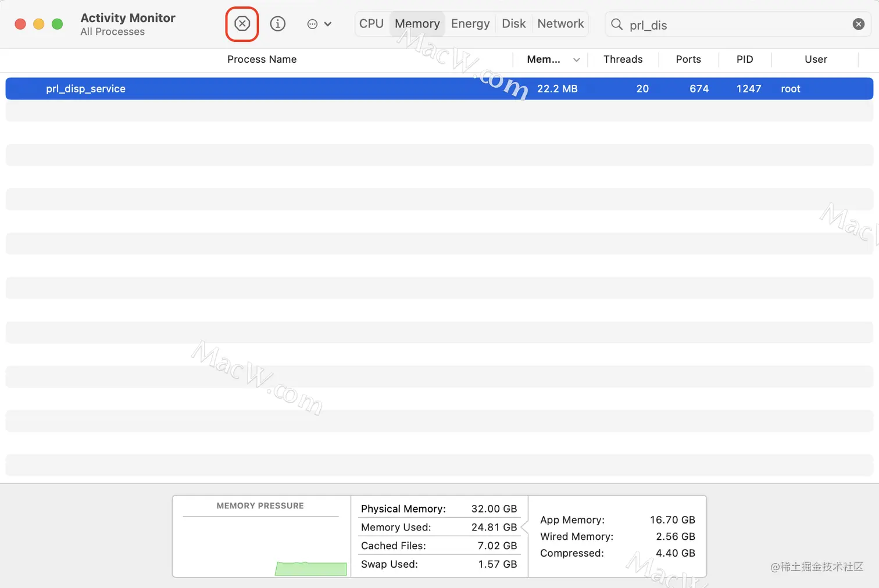Switch to the Disk tab
The width and height of the screenshot is (879, 588).
point(514,24)
